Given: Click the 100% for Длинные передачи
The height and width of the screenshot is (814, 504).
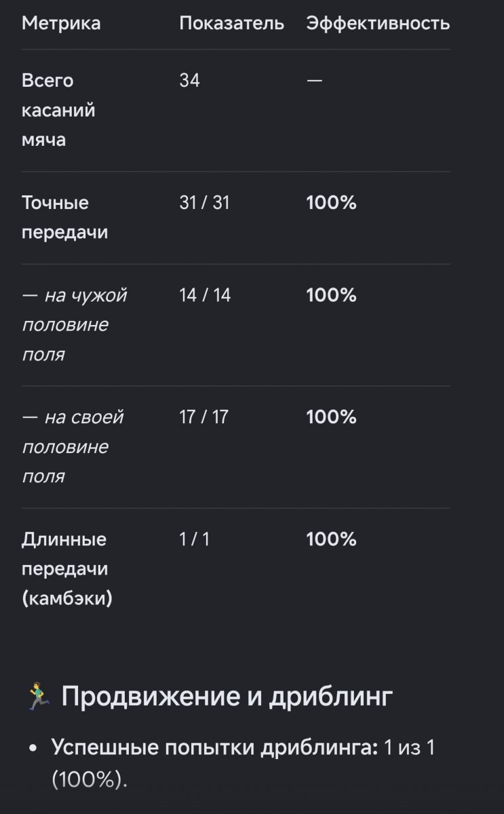Looking at the screenshot, I should tap(331, 539).
